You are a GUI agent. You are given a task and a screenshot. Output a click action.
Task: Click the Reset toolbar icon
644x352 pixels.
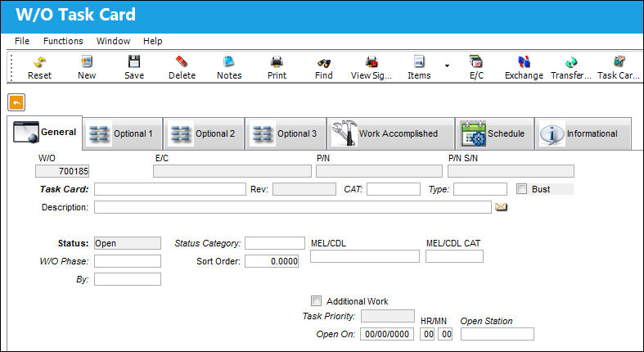tap(39, 62)
